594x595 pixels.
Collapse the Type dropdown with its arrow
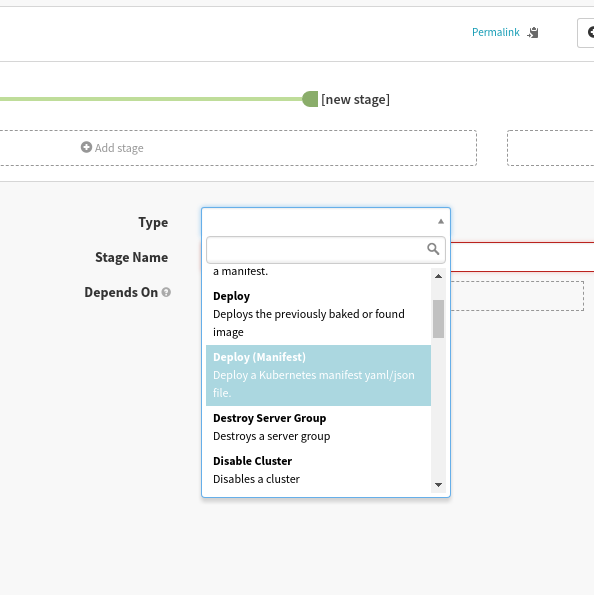click(x=441, y=222)
